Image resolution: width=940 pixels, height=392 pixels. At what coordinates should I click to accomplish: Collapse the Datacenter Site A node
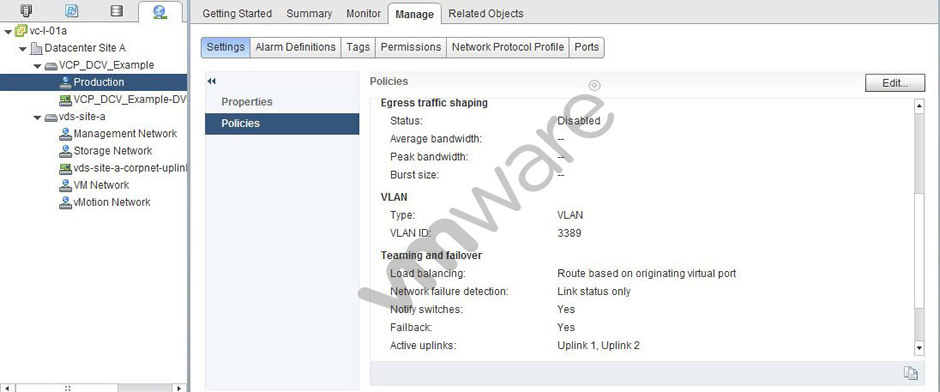coord(23,49)
